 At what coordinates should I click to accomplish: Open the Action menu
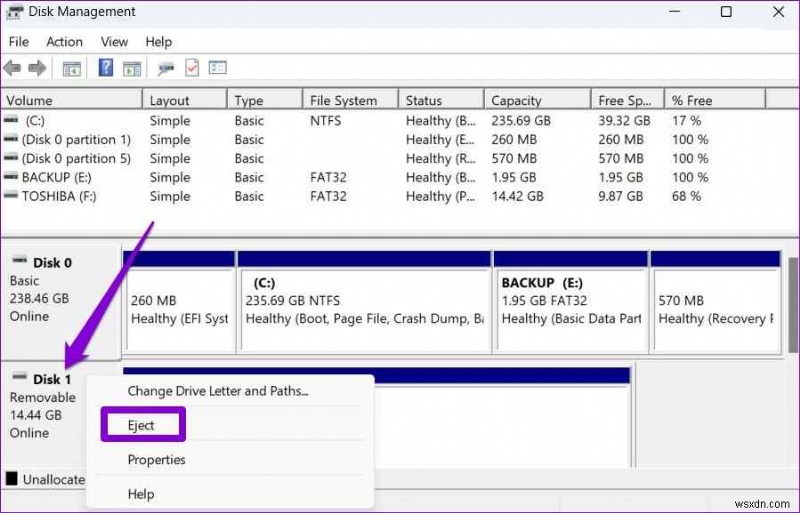coord(64,42)
